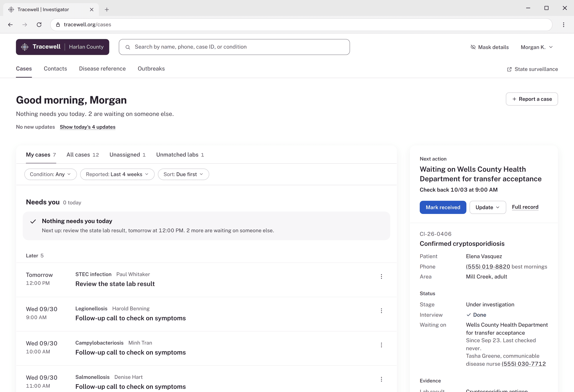Select the Unassigned tab
The height and width of the screenshot is (392, 574).
pos(127,155)
